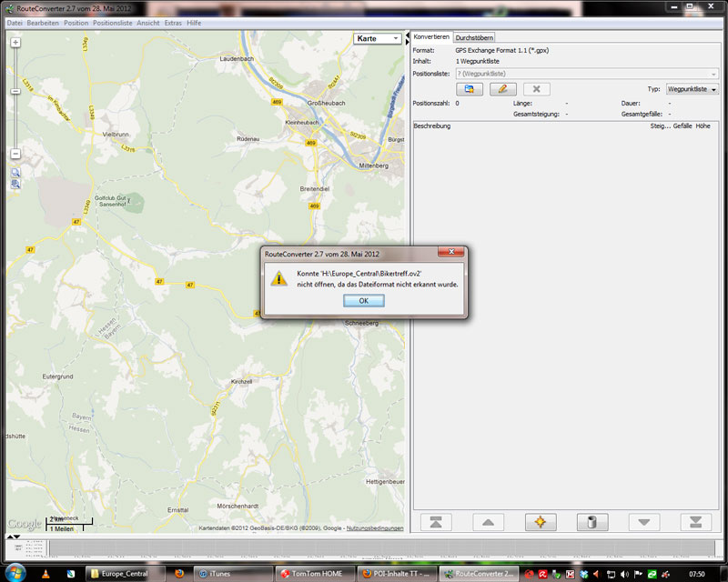Click the Dropbox icon in system tray
This screenshot has width=728, height=582.
click(x=584, y=574)
